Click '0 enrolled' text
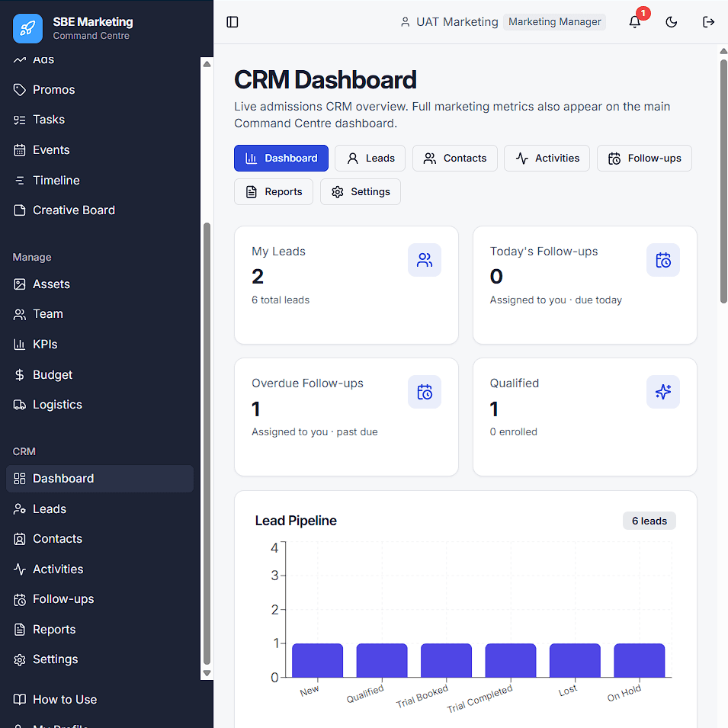 514,431
